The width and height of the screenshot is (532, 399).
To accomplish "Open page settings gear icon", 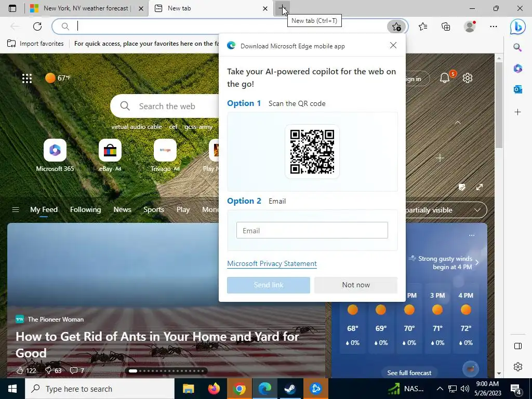I will (468, 78).
